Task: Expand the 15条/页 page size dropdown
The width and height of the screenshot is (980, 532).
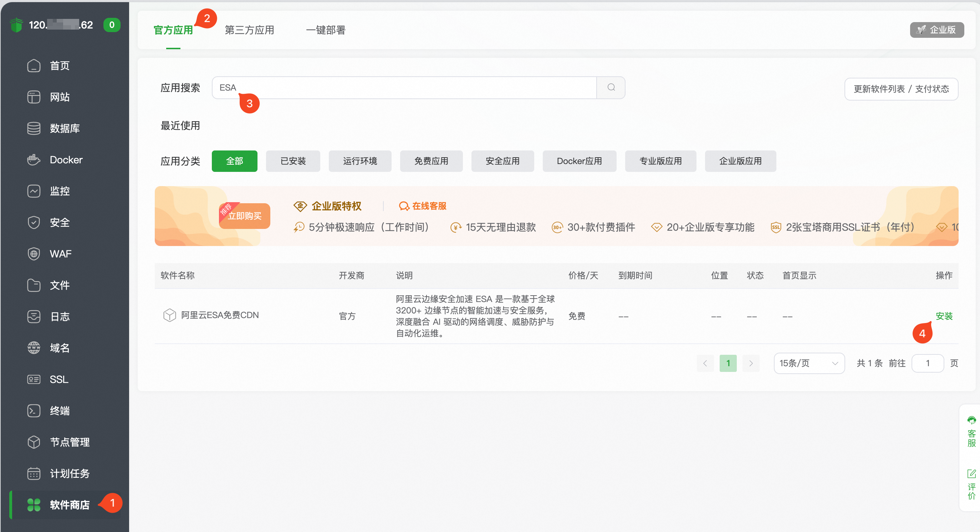Action: pos(809,363)
